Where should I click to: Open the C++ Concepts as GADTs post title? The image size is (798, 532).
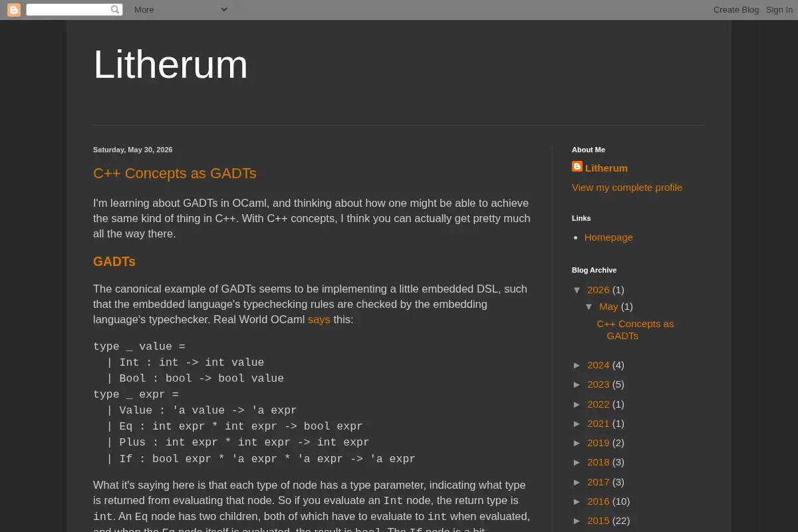175,174
